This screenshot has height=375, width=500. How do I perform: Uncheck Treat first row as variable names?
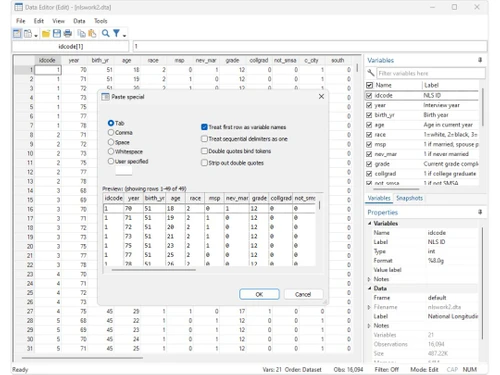tap(204, 127)
